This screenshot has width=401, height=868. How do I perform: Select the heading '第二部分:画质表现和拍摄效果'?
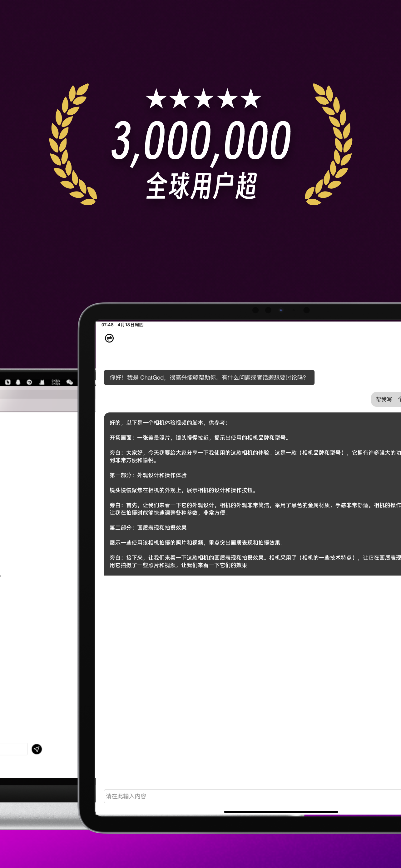tap(148, 528)
